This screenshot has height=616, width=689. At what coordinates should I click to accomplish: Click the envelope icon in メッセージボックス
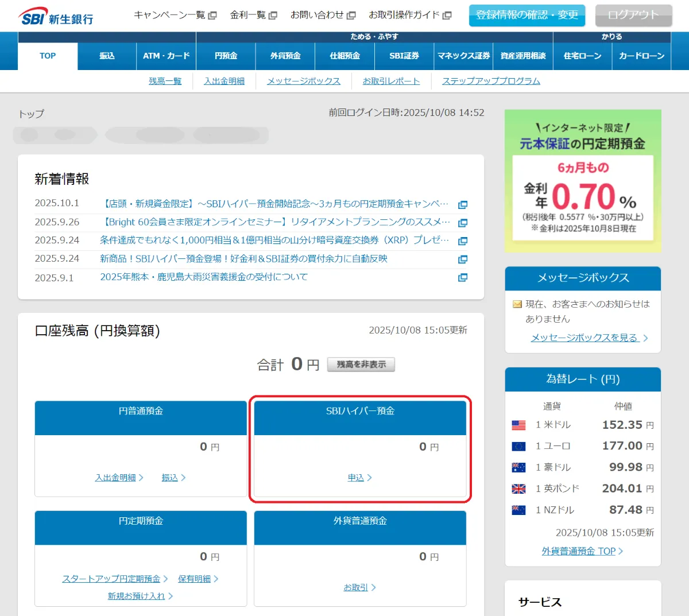(517, 304)
